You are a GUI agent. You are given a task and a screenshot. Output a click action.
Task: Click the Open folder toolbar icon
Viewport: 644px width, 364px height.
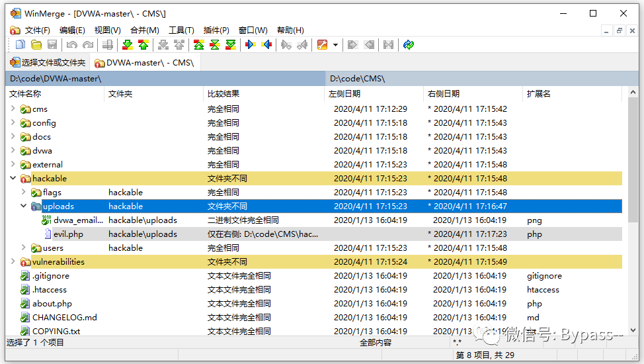(x=36, y=44)
